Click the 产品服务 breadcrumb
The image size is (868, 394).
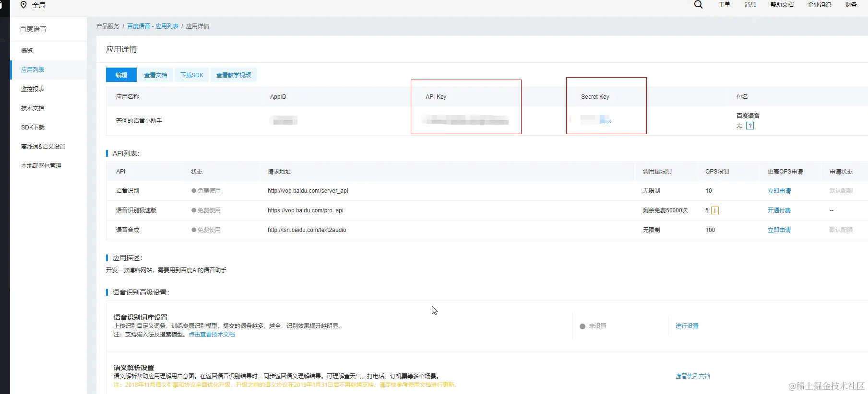108,26
